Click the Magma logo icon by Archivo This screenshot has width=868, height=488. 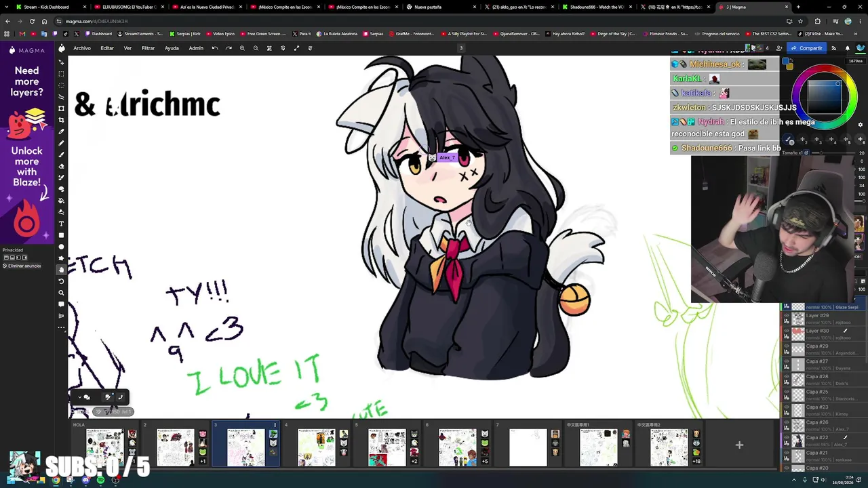[x=62, y=48]
